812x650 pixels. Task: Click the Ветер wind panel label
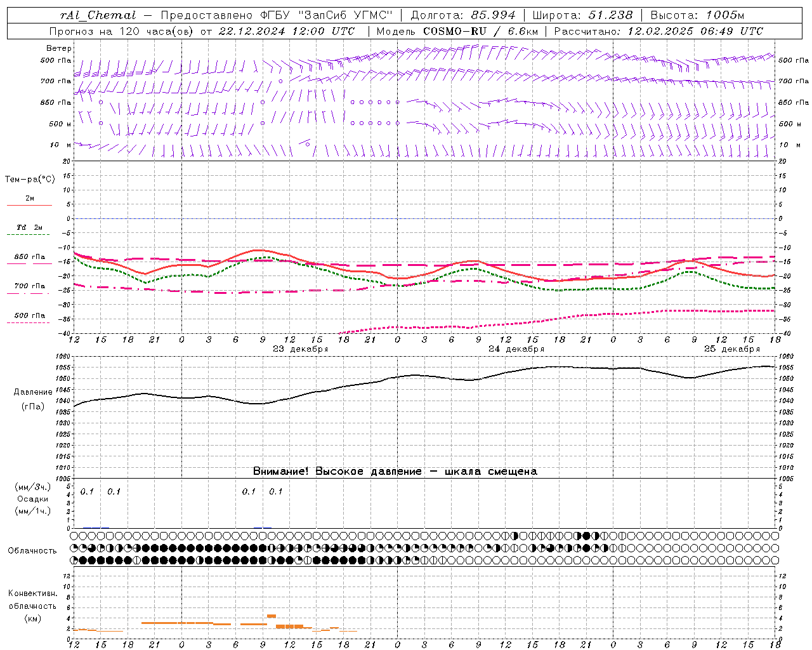59,48
